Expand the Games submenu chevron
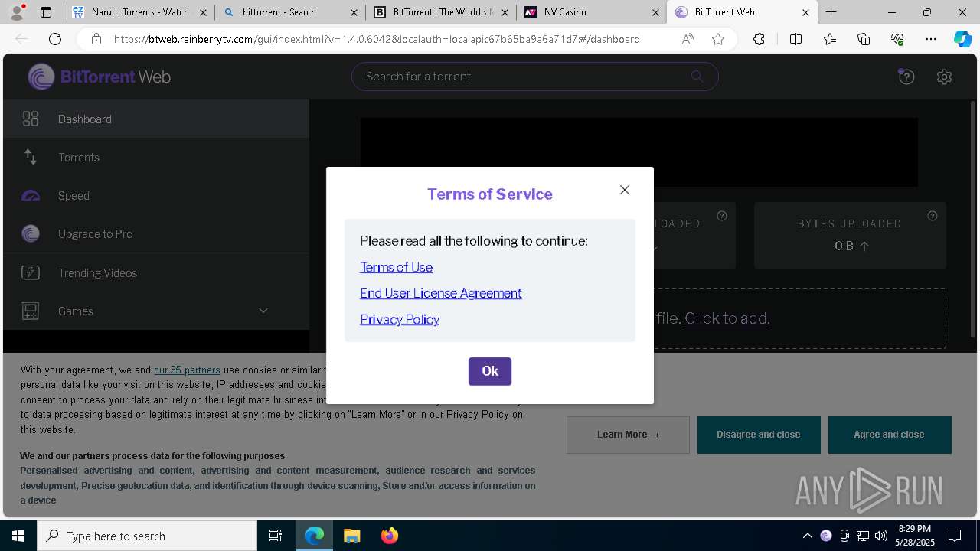Image resolution: width=980 pixels, height=551 pixels. pyautogui.click(x=263, y=311)
